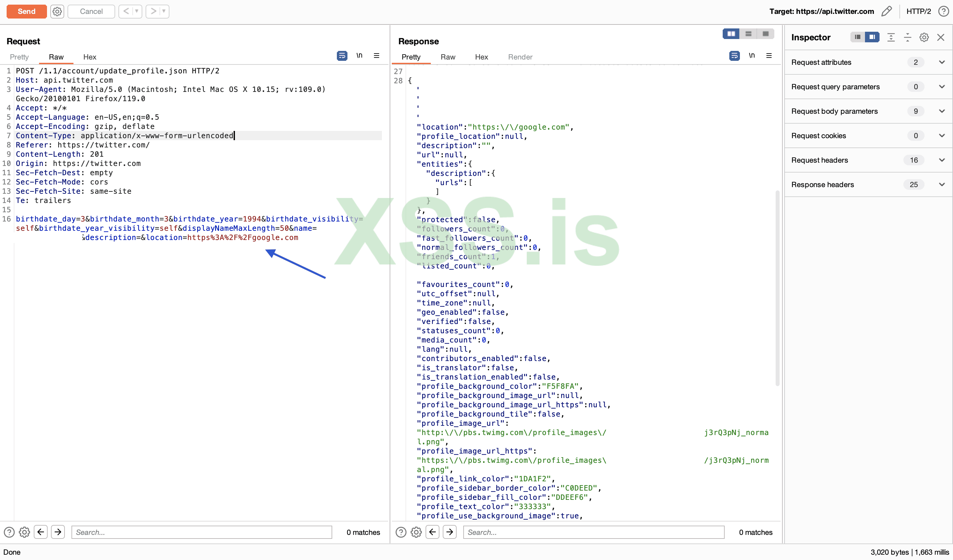This screenshot has height=560, width=953.
Task: Expand the Response headers section
Action: (942, 184)
